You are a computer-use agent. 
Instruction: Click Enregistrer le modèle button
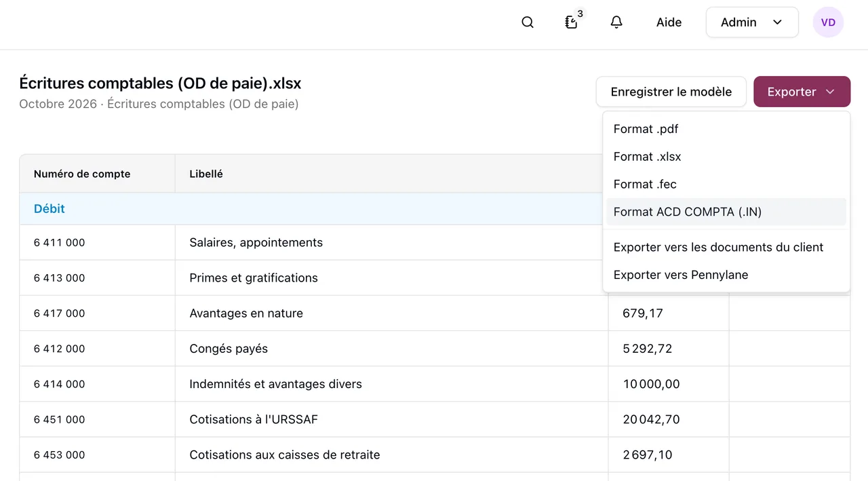(x=671, y=92)
